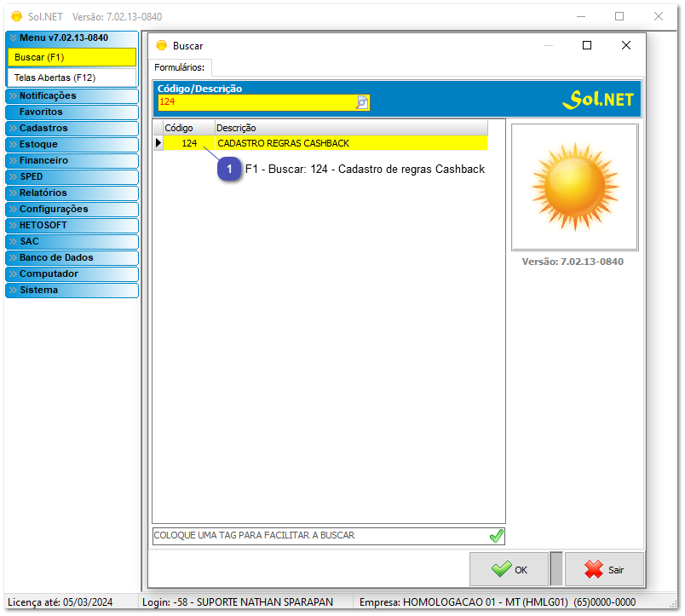685x616 pixels.
Task: Click the sun icon on the Buscar title bar
Action: point(160,45)
